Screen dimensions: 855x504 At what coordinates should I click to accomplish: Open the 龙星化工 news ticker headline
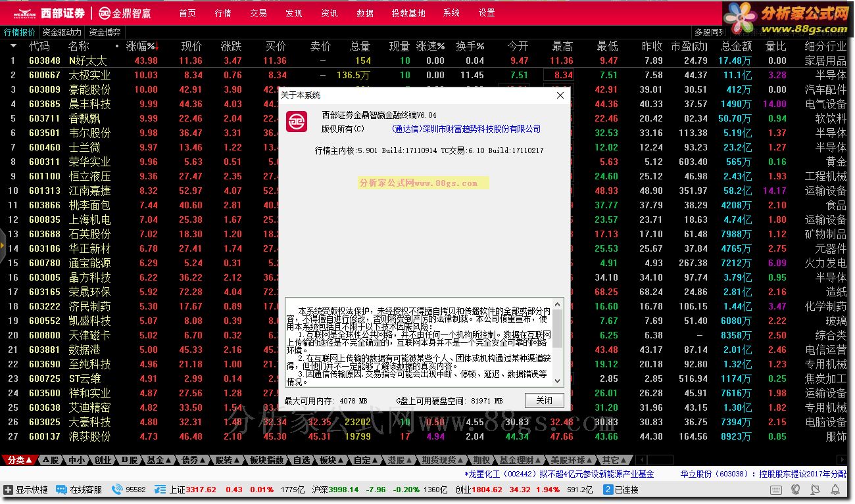pos(559,474)
